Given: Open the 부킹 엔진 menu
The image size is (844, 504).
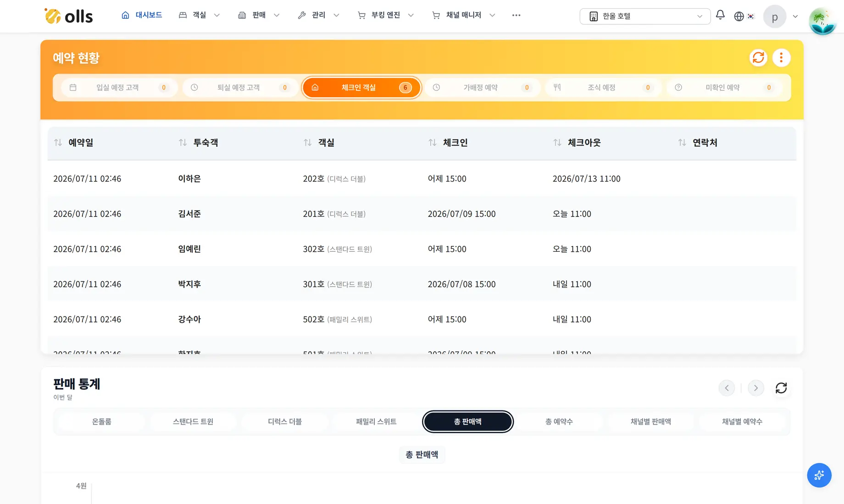Looking at the screenshot, I should click(x=385, y=15).
